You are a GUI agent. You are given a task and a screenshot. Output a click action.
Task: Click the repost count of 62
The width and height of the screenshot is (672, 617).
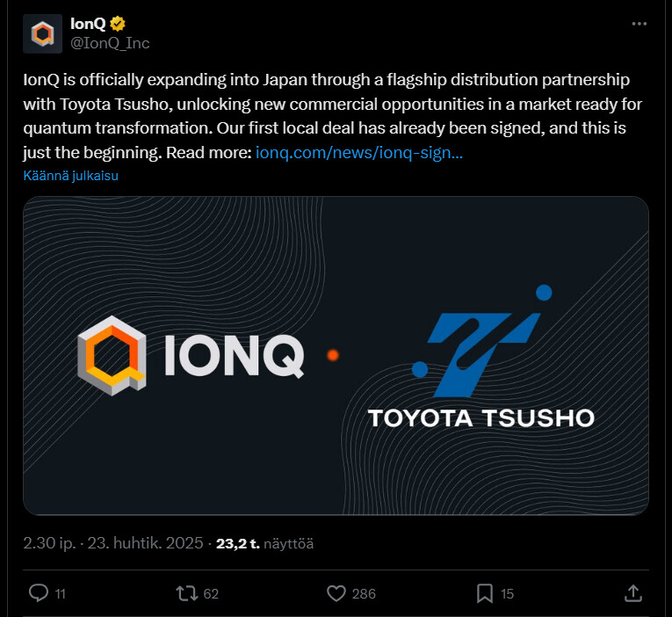[211, 594]
